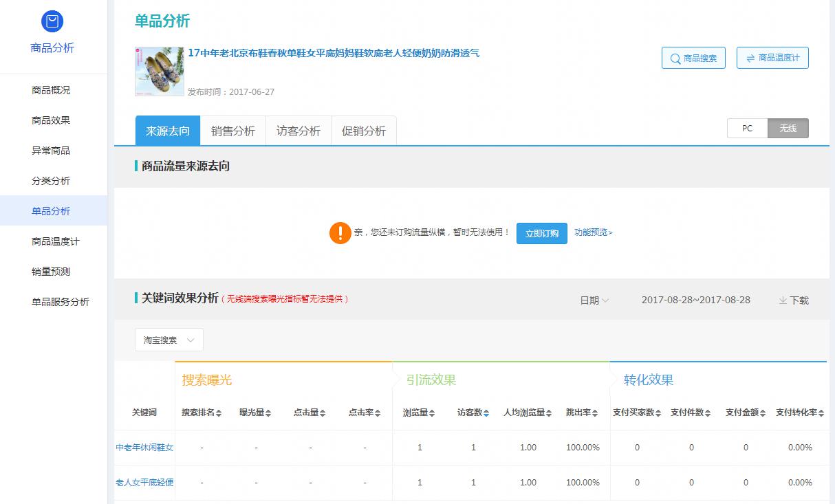This screenshot has width=835, height=504.
Task: Switch to PC view toggle
Action: 747,129
